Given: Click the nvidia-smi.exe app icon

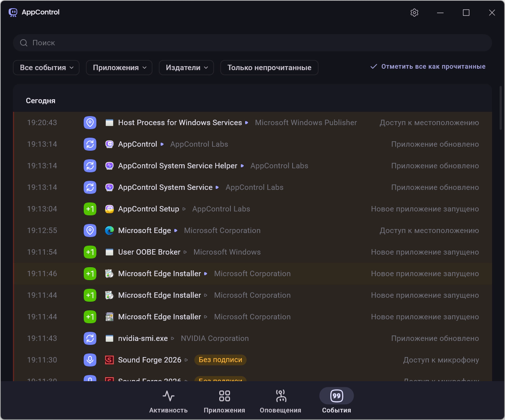Looking at the screenshot, I should click(109, 338).
